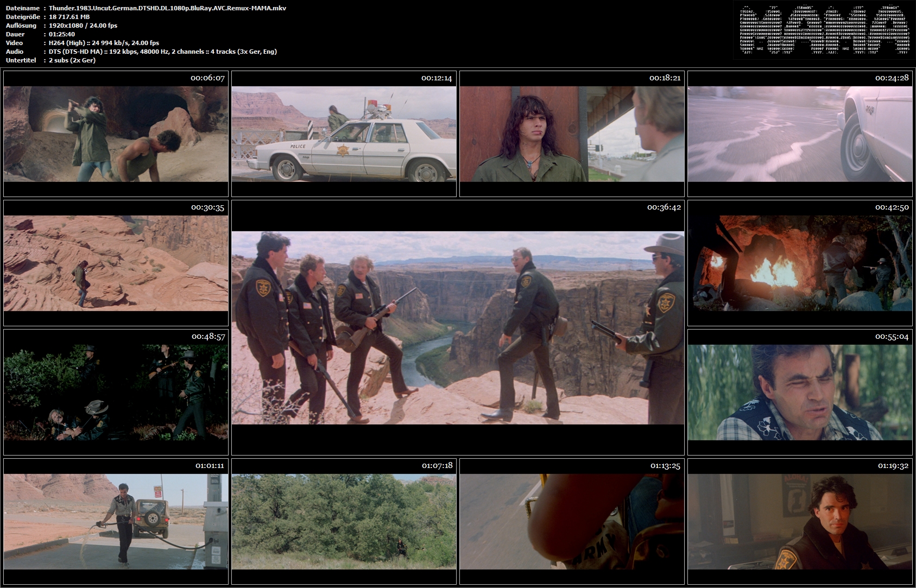Select the H264 (High) video info line
Viewport: 916px width, 588px height.
coord(104,43)
